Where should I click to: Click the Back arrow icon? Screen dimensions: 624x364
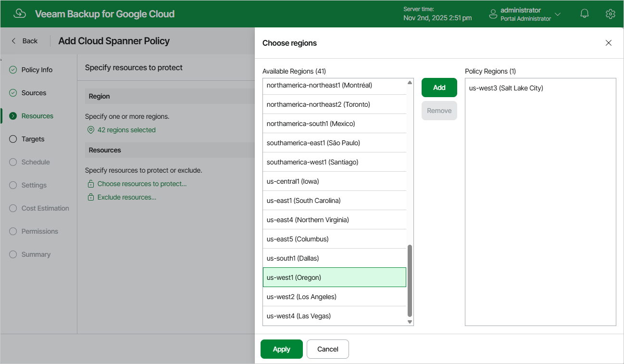pos(13,41)
